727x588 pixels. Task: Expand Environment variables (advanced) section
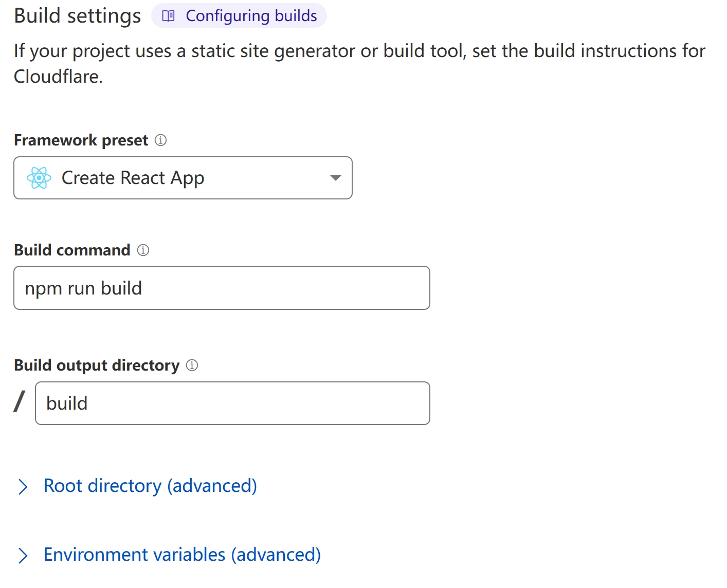tap(182, 555)
